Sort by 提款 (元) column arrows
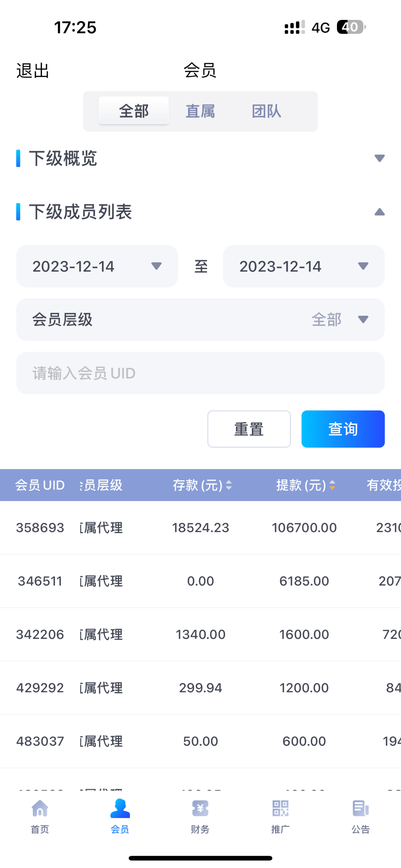This screenshot has width=401, height=868. coord(332,485)
